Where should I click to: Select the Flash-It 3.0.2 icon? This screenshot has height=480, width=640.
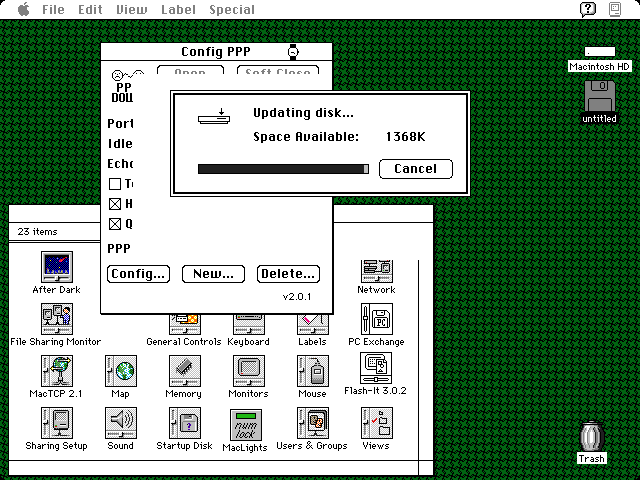(376, 369)
